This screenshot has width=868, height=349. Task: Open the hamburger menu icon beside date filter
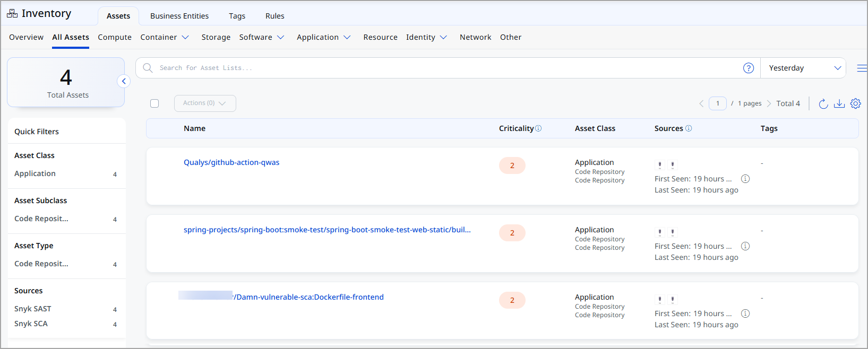point(862,68)
